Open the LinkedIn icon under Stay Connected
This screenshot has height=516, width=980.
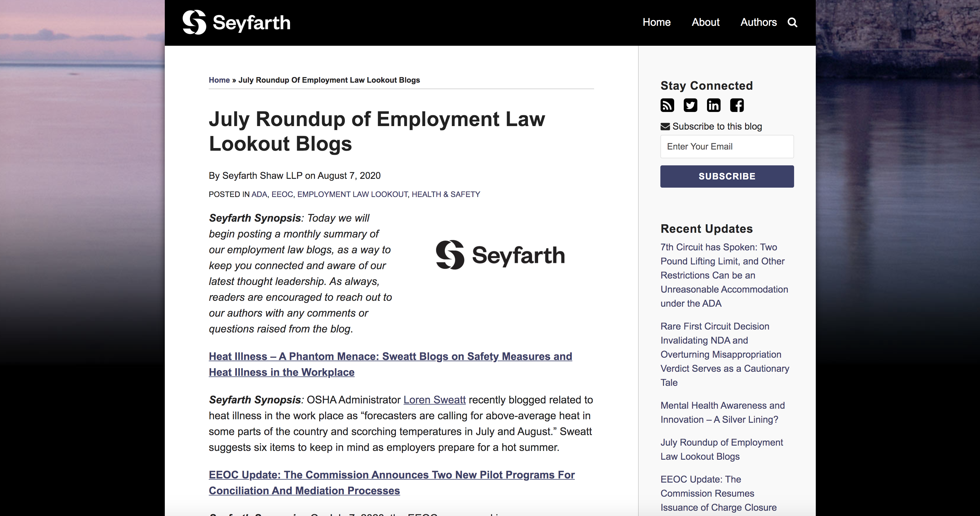pyautogui.click(x=714, y=105)
